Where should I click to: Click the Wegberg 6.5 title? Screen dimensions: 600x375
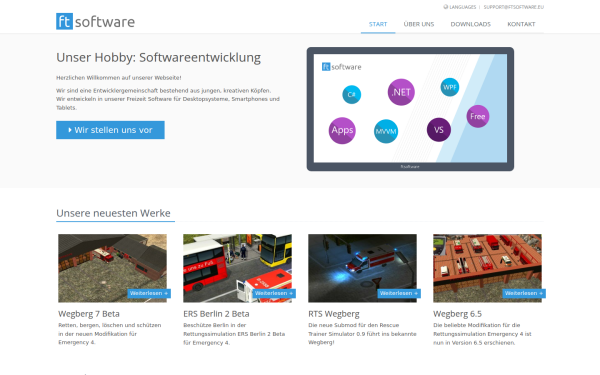[x=457, y=314]
